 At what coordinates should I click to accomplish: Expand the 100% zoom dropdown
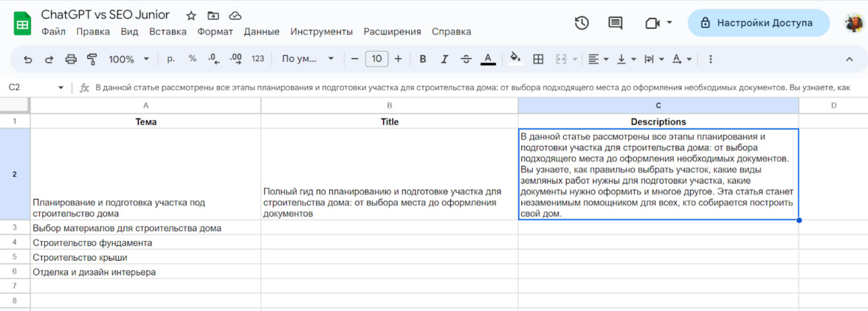129,59
